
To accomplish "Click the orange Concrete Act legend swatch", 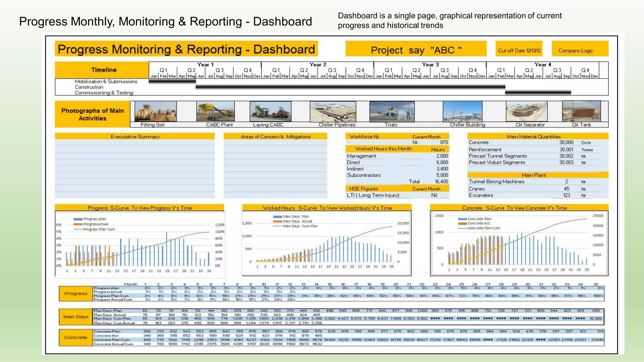I will point(462,223).
